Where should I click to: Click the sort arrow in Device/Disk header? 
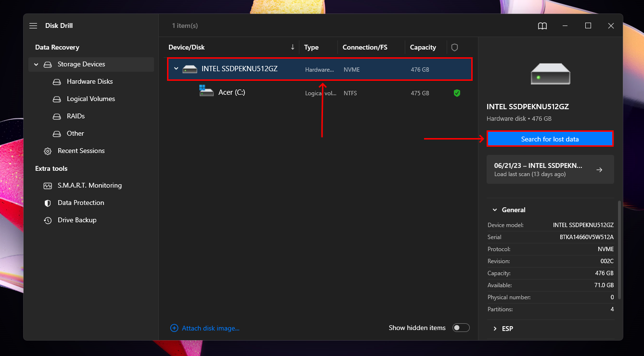click(293, 47)
